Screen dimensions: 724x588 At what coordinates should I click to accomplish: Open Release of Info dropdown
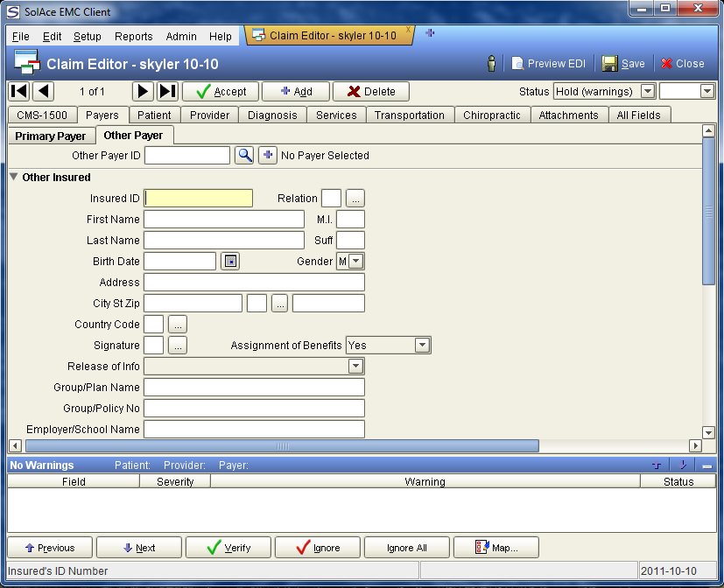[x=355, y=367]
